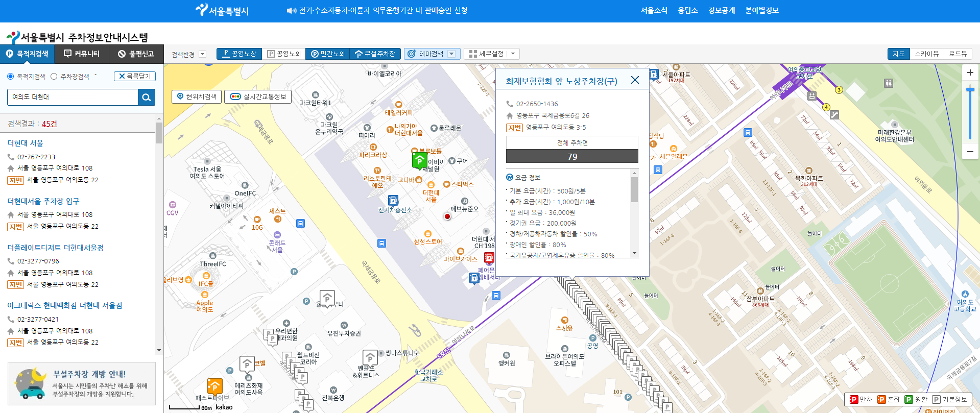This screenshot has height=413, width=980.
Task: Click the blue bus stop icon near 10G
Action: tap(300, 223)
